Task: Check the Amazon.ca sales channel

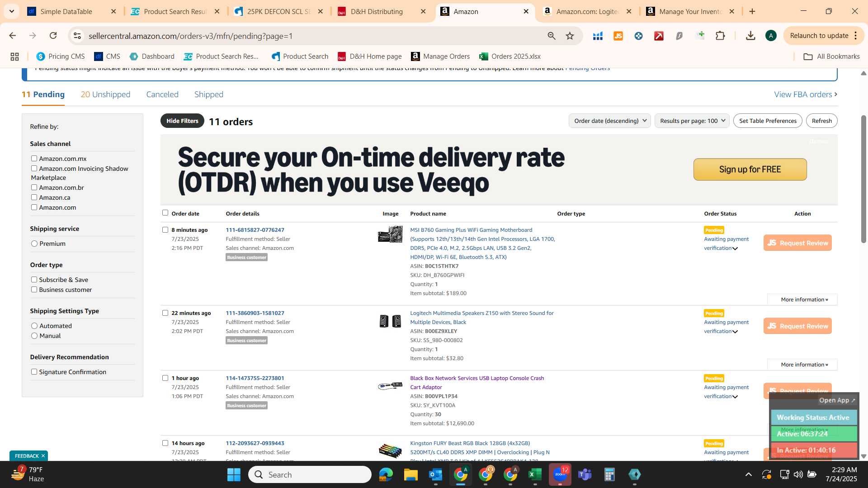Action: [34, 197]
